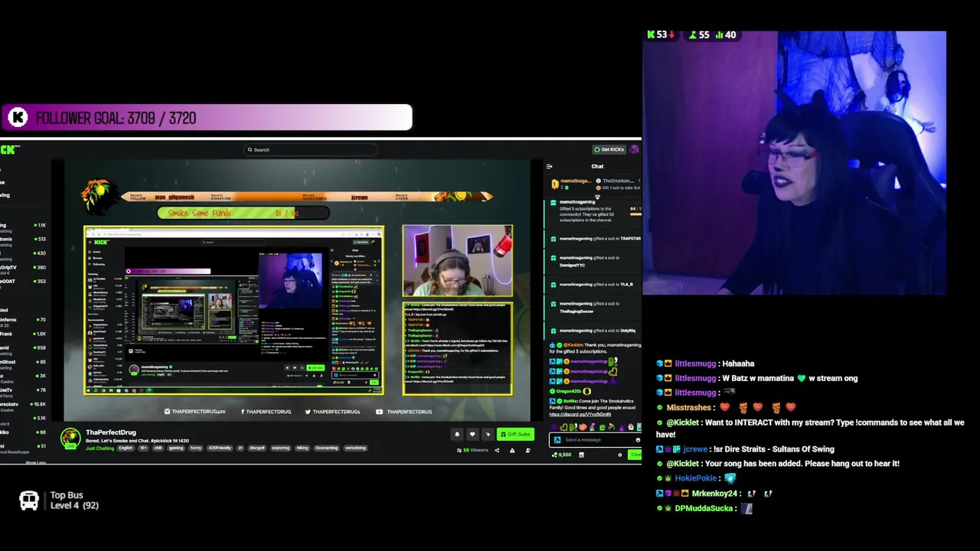Click gift icon beside OnlyRiq sub message
The width and height of the screenshot is (980, 551).
point(553,331)
